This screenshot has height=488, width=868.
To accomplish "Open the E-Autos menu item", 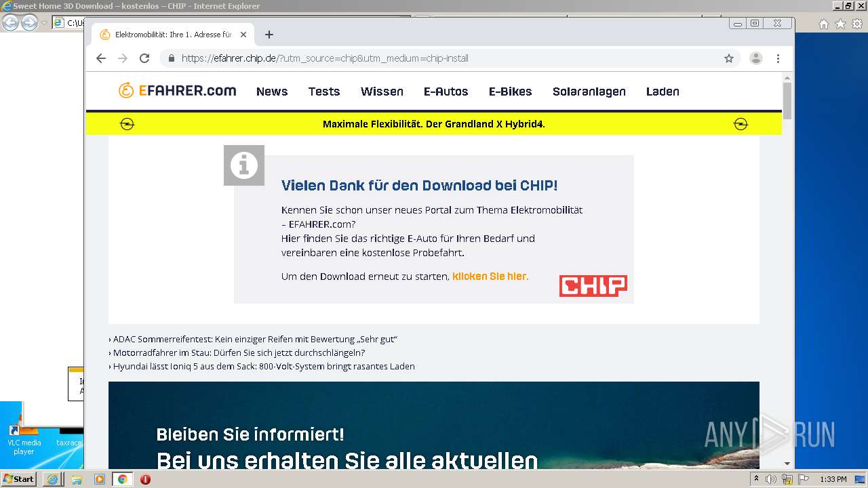I will [x=446, y=91].
